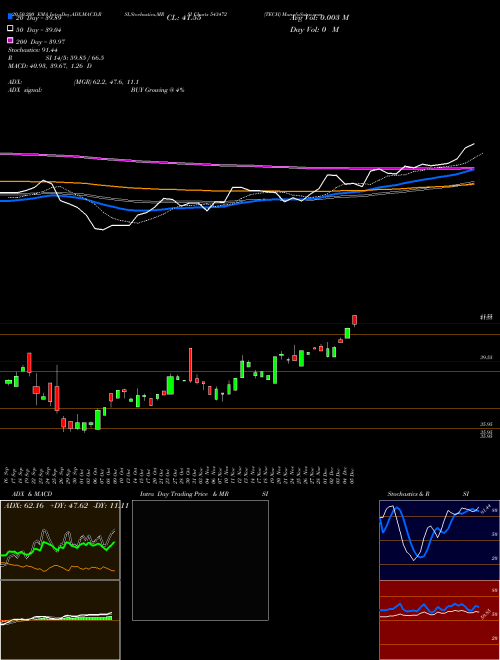
Task: Click the ADX '(MGR) 62.2, 47.6, 11.1' values
Action: [106, 82]
